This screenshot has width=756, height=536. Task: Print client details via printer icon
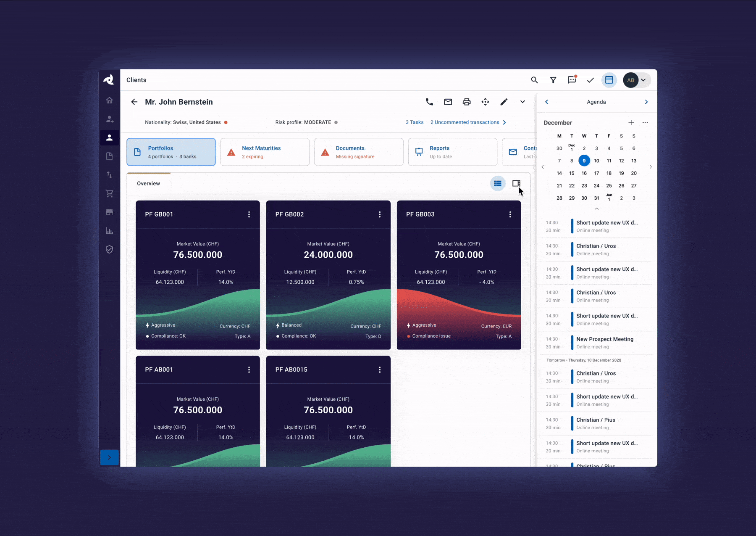[x=467, y=102]
